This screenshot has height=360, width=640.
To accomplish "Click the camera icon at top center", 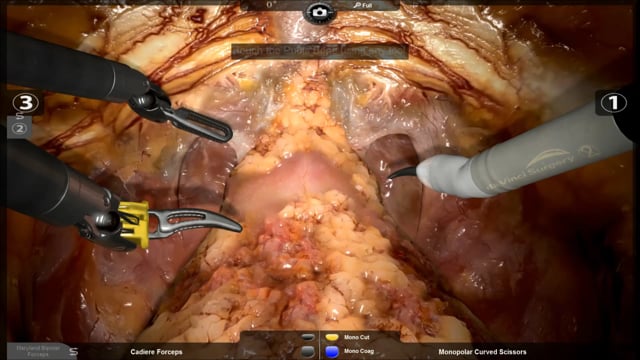I will click(x=320, y=13).
